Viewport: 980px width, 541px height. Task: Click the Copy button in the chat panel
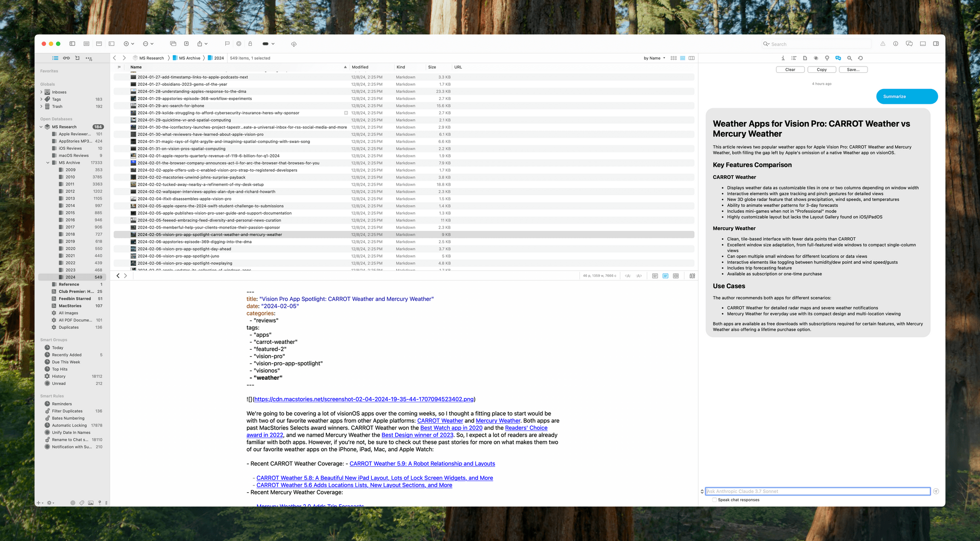[822, 69]
